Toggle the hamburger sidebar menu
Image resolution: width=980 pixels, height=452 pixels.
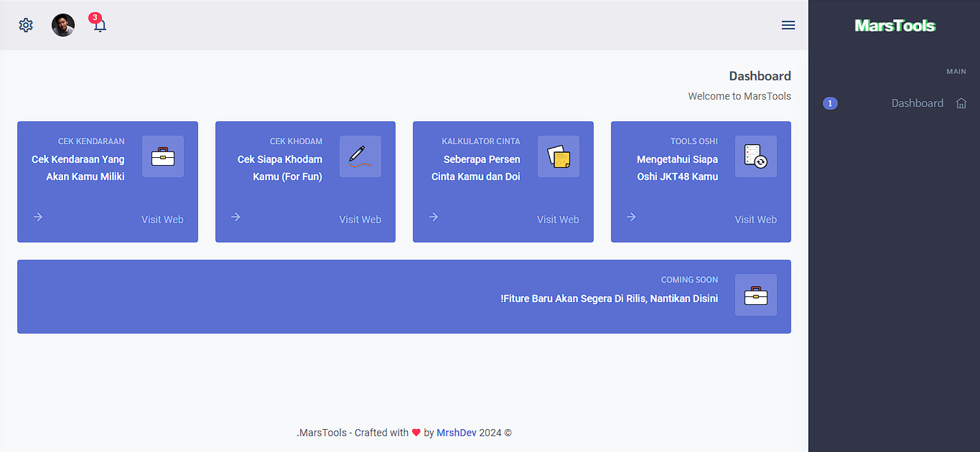(788, 25)
